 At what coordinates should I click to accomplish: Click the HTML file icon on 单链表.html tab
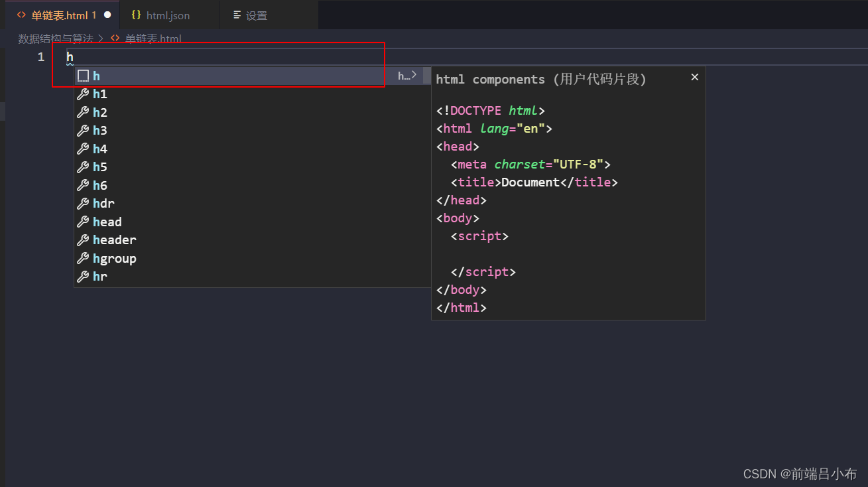point(22,15)
